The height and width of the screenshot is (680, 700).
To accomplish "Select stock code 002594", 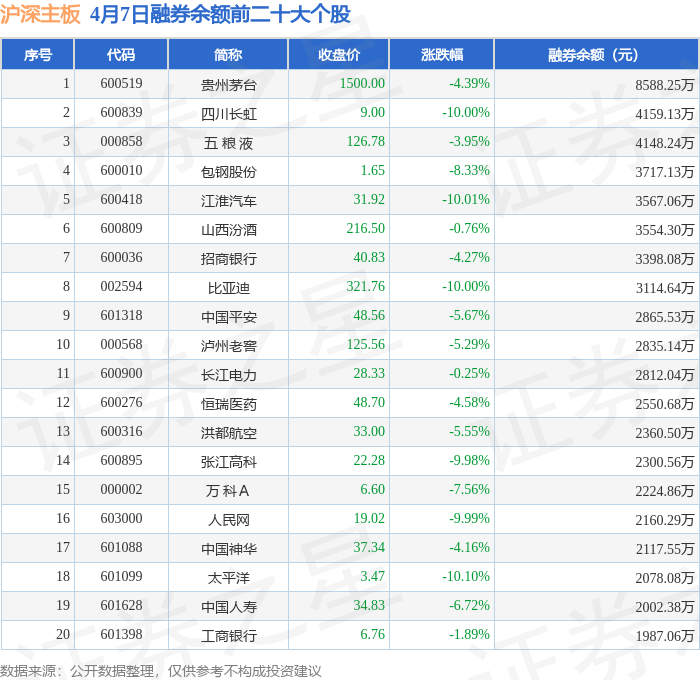I will tap(121, 286).
